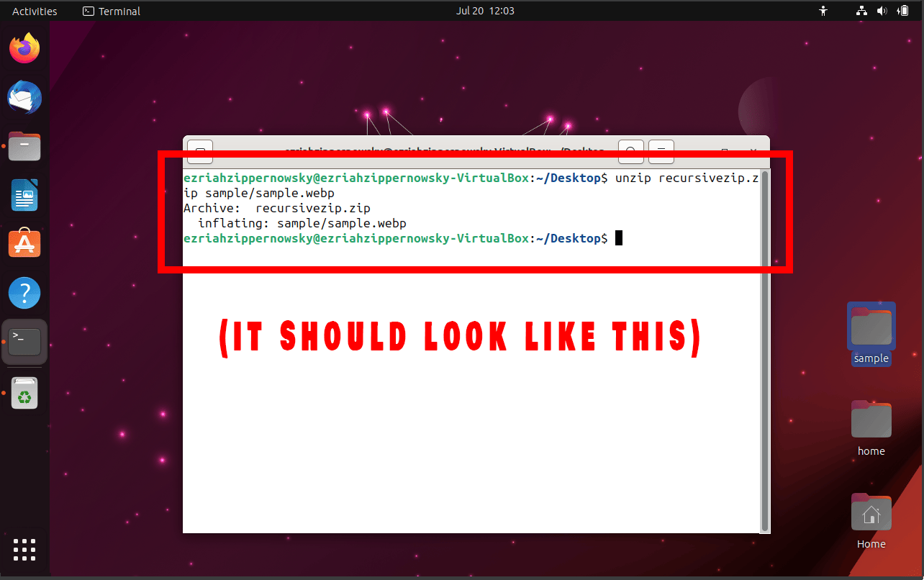This screenshot has width=924, height=580.
Task: Open the sample folder on the desktop
Action: [871, 325]
